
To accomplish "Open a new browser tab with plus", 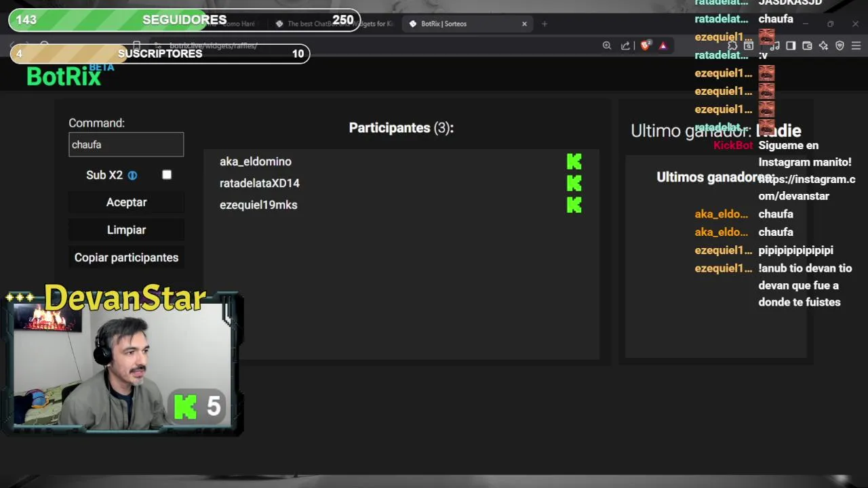I will point(544,24).
